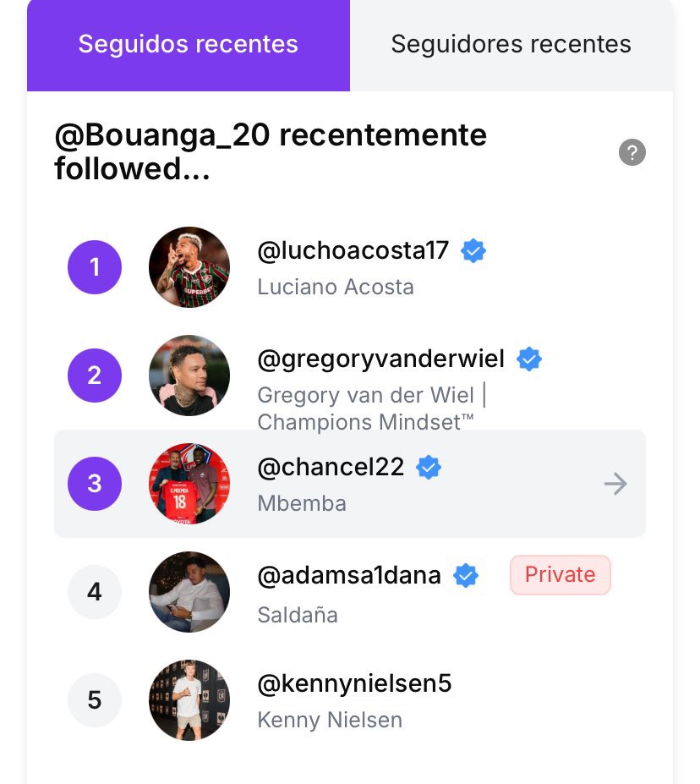Select the Seguidos recentes tab
This screenshot has height=784, width=700.
188,44
